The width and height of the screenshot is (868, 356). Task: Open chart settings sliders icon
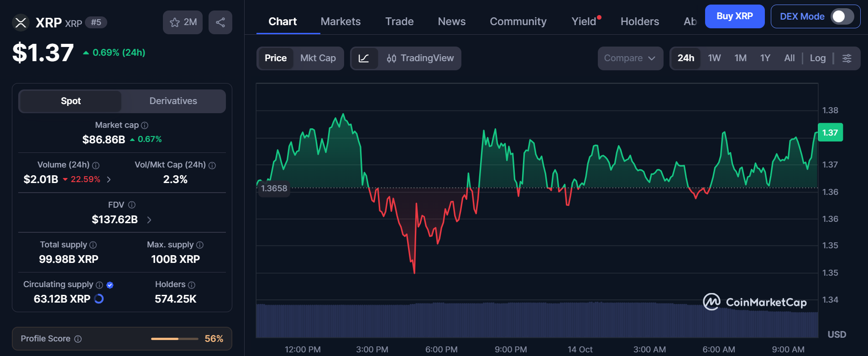[847, 58]
